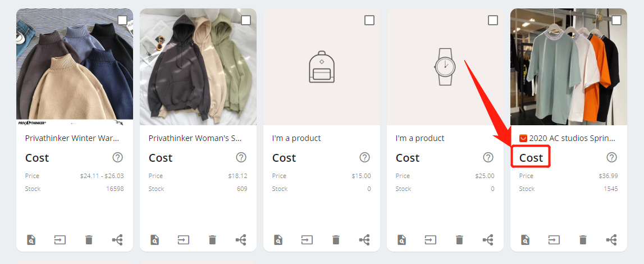The height and width of the screenshot is (264, 644).
Task: Delete the Privathinker Winter product
Action: point(89,239)
